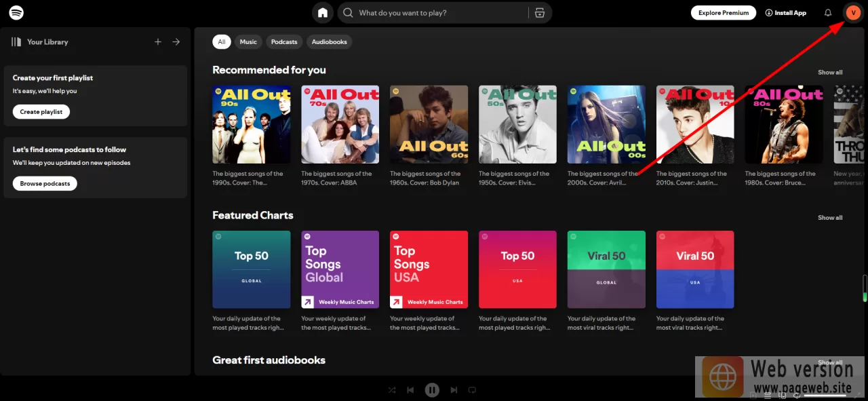The height and width of the screenshot is (401, 868).
Task: Create a playlist with plus icon
Action: pyautogui.click(x=158, y=42)
